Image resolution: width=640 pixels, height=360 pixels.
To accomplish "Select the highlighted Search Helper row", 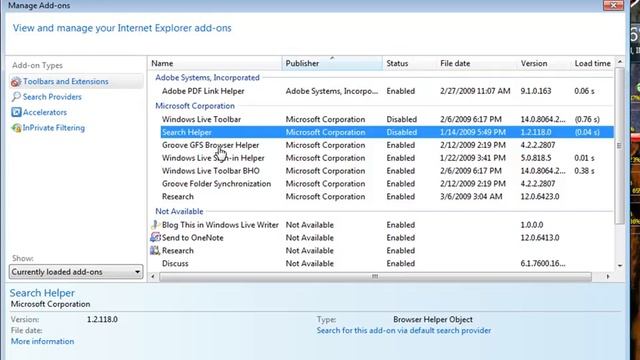I will pos(387,132).
